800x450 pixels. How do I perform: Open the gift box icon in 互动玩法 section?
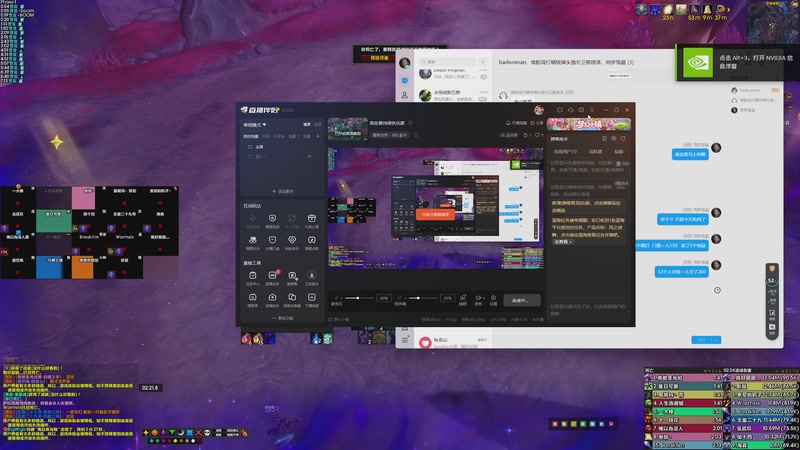[311, 218]
